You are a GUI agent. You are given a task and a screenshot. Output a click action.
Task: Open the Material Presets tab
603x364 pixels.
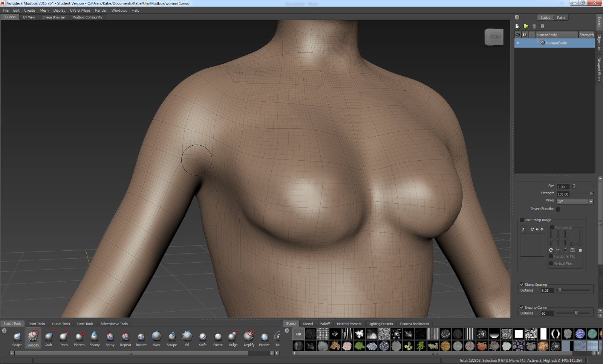(x=349, y=324)
